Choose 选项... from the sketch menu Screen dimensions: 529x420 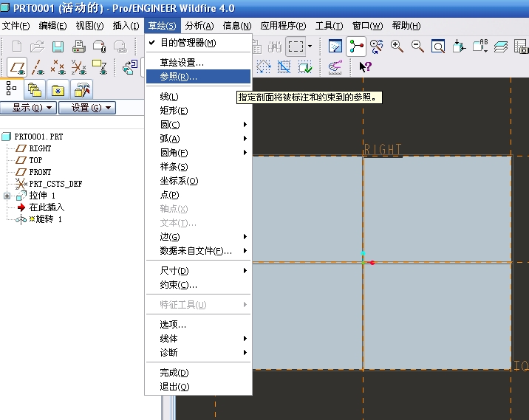point(198,324)
